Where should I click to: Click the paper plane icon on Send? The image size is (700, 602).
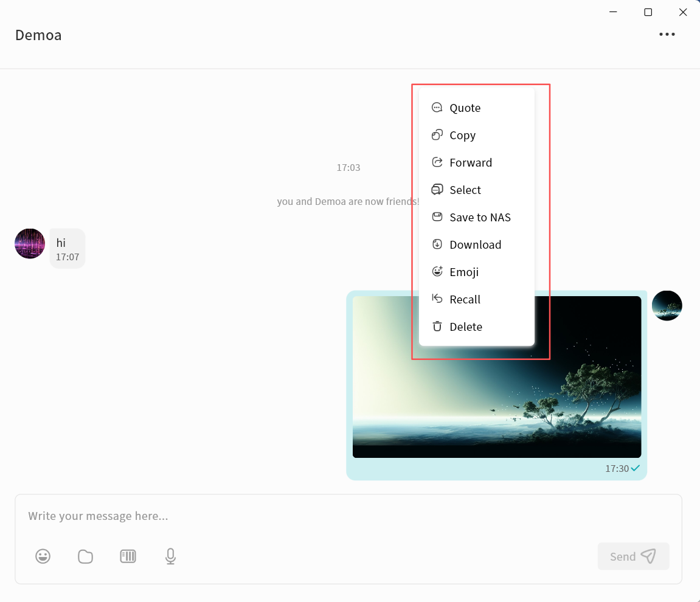coord(648,556)
